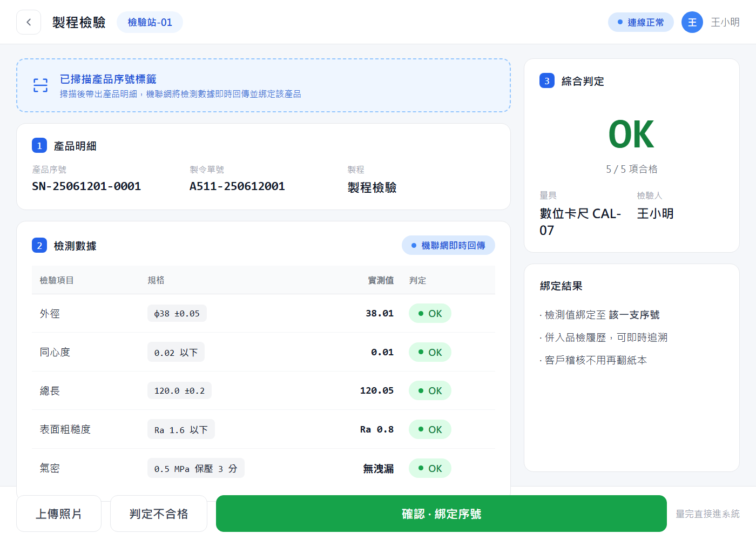This screenshot has width=756, height=540.
Task: Click the 120.0 ±0.2 spec chip
Action: pyautogui.click(x=179, y=390)
